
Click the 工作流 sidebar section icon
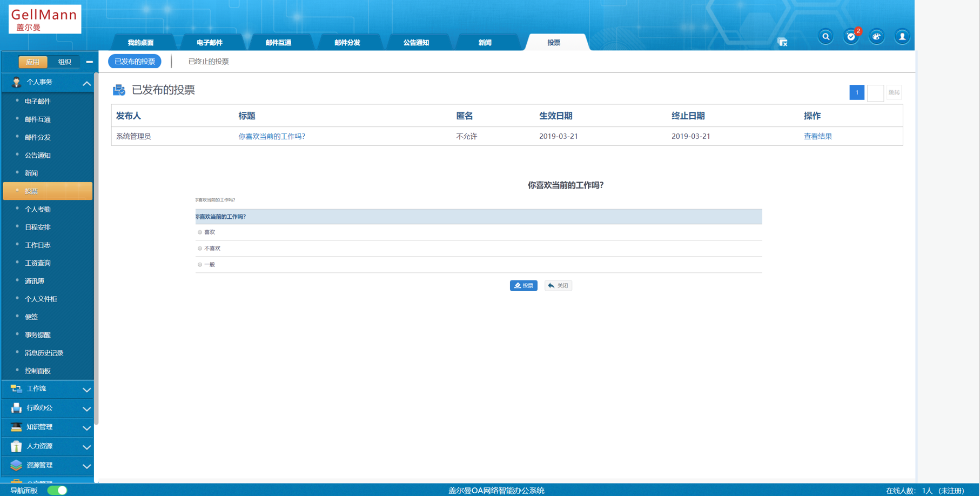(16, 389)
